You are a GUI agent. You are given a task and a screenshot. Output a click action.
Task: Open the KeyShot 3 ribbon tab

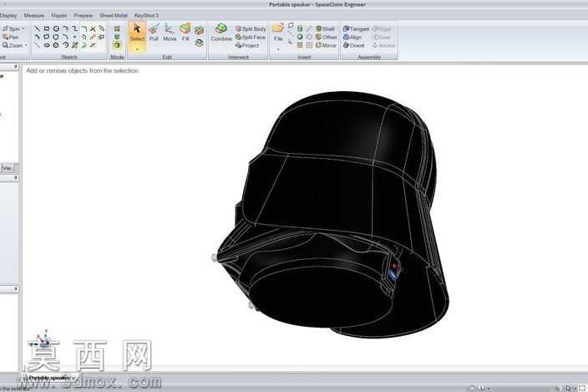click(146, 15)
